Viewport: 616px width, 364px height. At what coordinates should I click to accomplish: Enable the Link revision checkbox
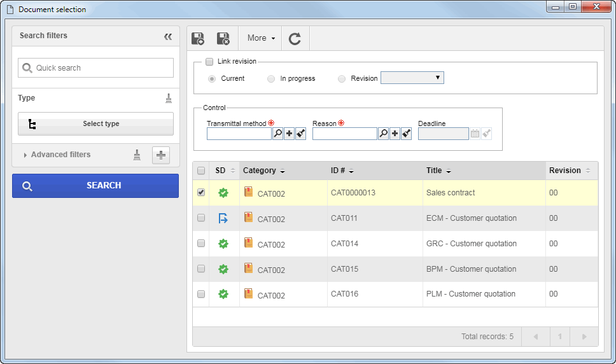(x=209, y=62)
